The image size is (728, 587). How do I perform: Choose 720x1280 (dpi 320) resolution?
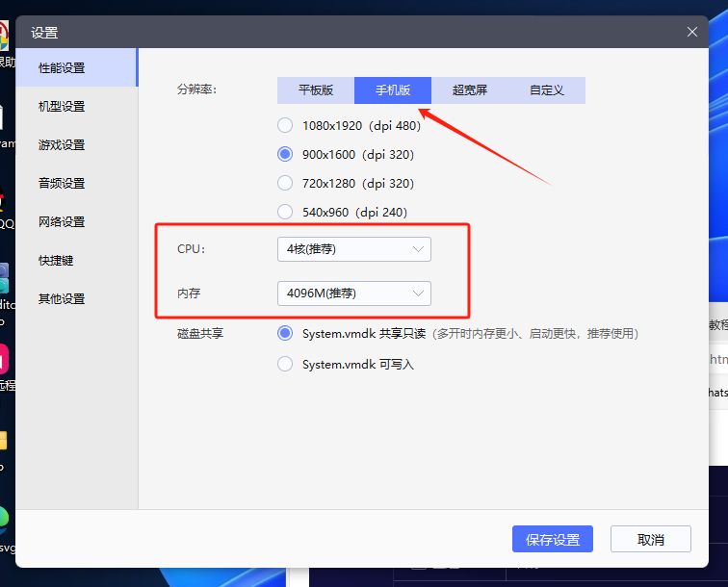[285, 183]
